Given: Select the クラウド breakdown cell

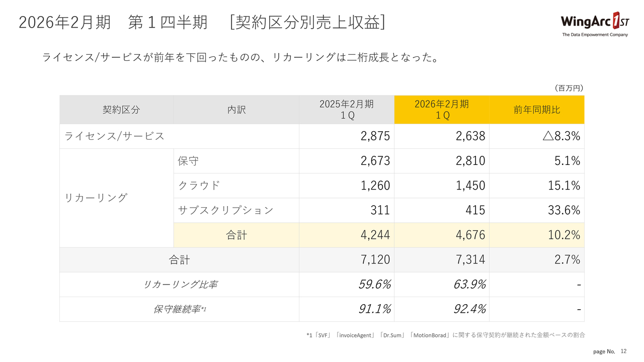Looking at the screenshot, I should [236, 186].
